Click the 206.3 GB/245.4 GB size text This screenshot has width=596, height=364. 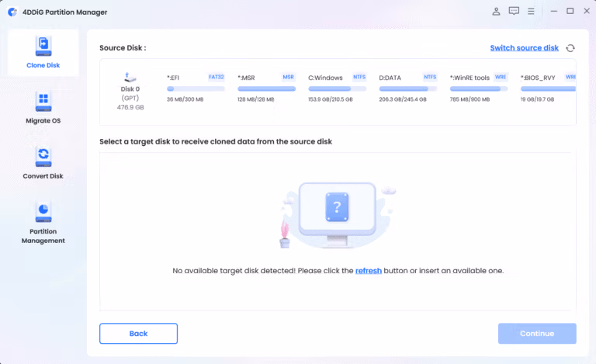coord(403,99)
